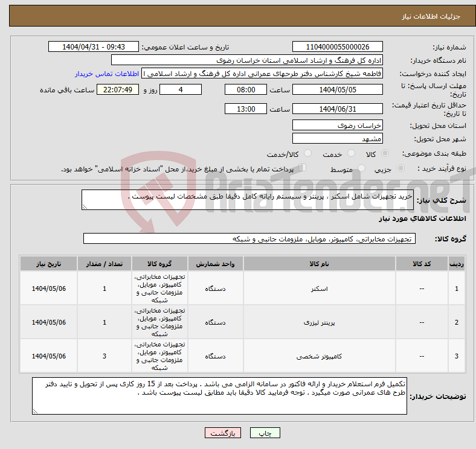Viewport: 476px width, 449px height.
Task: Click the گروه کالا column header
Action: tap(159, 264)
